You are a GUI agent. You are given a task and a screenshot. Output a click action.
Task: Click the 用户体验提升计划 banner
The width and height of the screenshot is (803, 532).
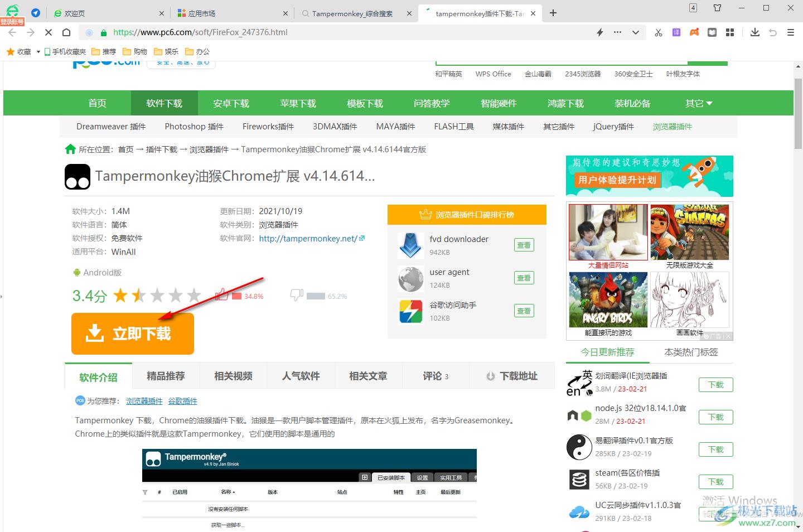(650, 176)
